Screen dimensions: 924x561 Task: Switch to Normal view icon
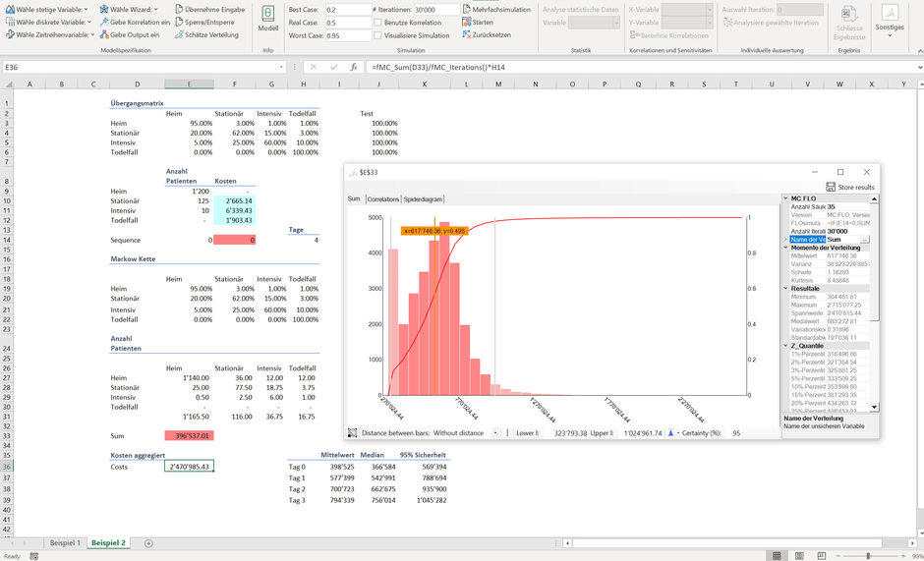coord(777,556)
